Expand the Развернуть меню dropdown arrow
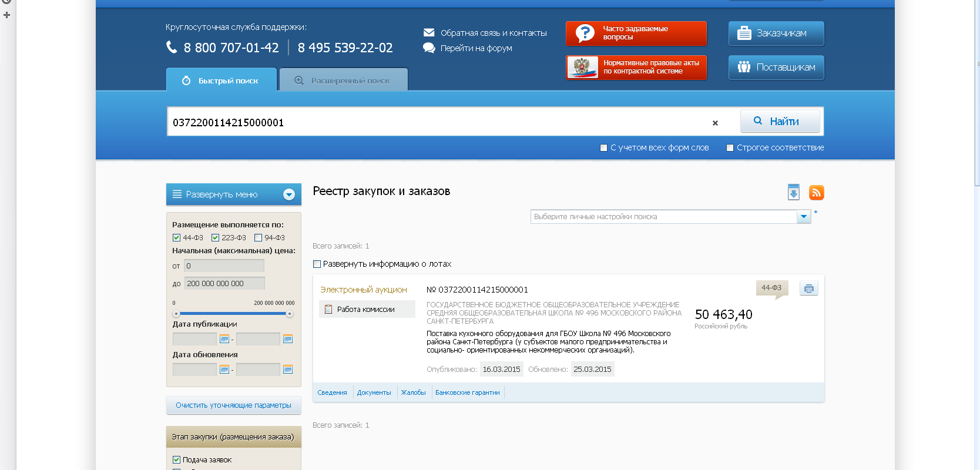Image resolution: width=980 pixels, height=470 pixels. [x=288, y=194]
